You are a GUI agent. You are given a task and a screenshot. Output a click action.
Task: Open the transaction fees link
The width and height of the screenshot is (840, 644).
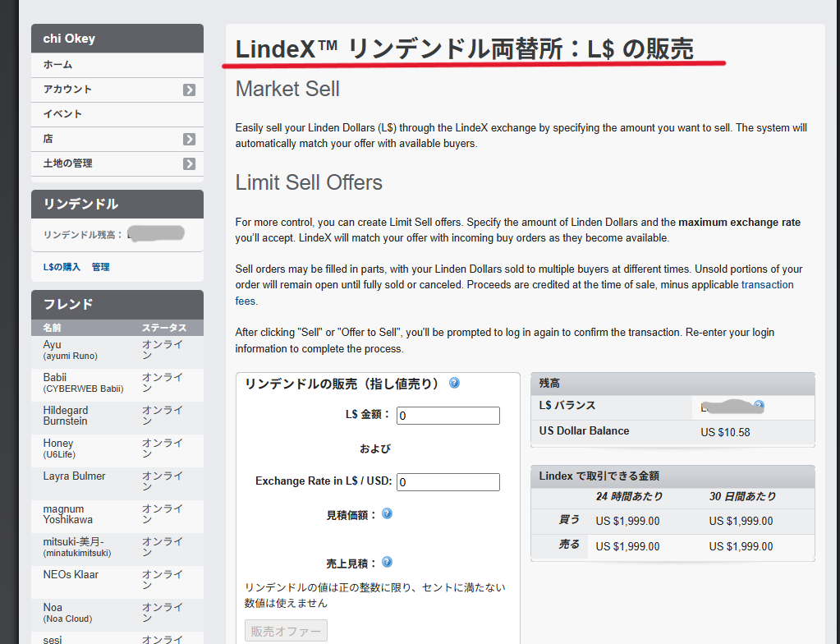pos(767,285)
